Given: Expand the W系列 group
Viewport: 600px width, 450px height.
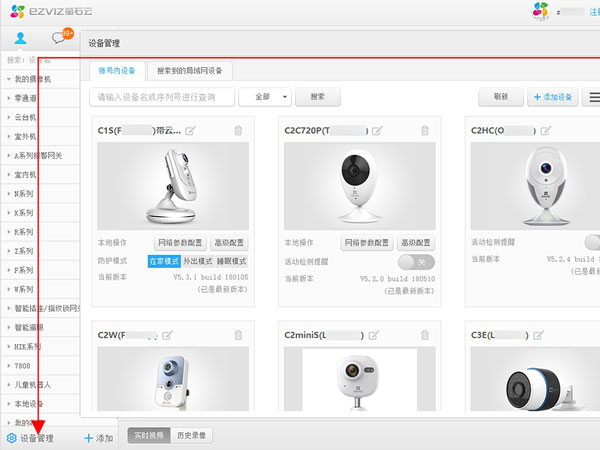Looking at the screenshot, I should [8, 290].
